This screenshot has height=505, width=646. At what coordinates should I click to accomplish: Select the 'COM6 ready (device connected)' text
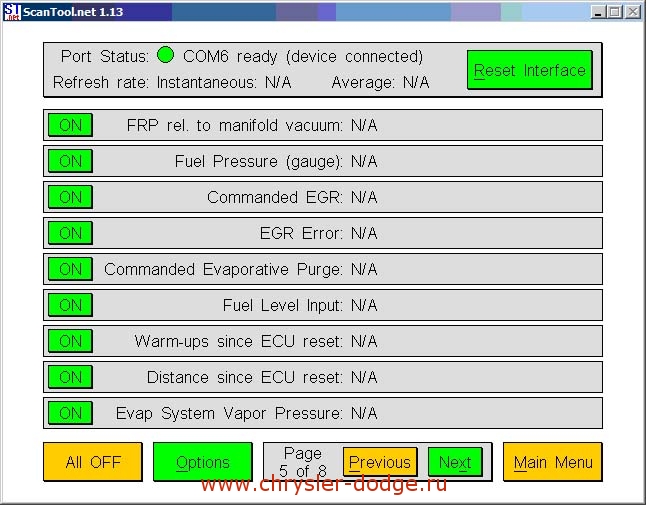pyautogui.click(x=303, y=56)
